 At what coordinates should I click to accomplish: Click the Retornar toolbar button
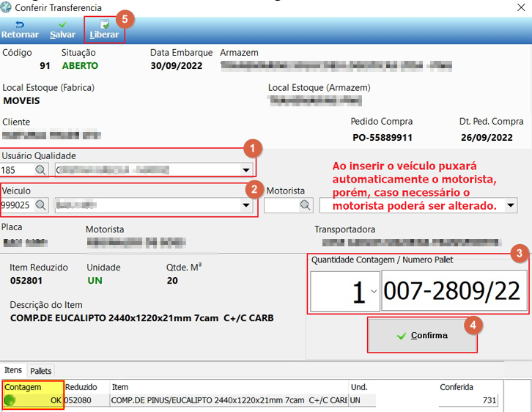(20, 30)
